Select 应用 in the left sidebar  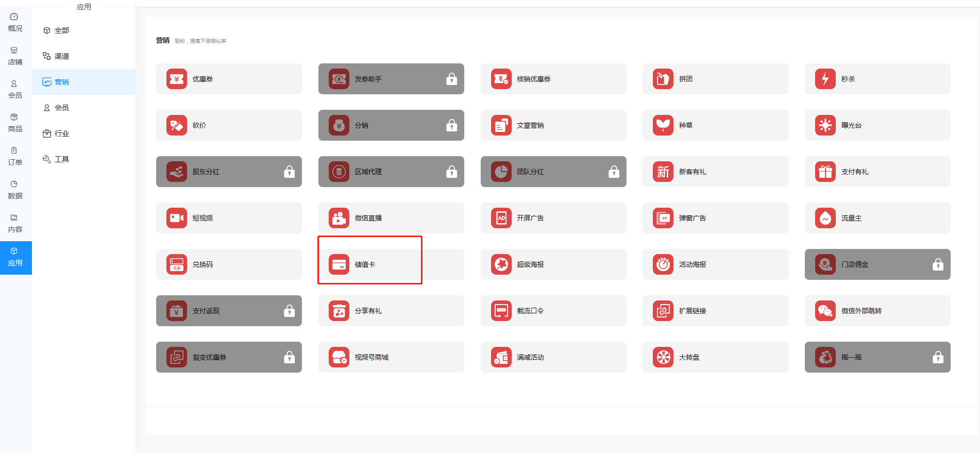pyautogui.click(x=15, y=258)
